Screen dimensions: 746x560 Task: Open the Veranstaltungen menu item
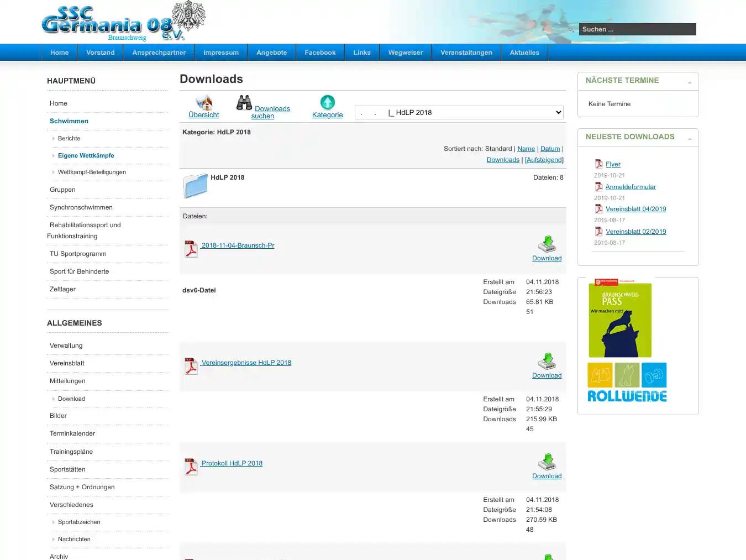(466, 52)
